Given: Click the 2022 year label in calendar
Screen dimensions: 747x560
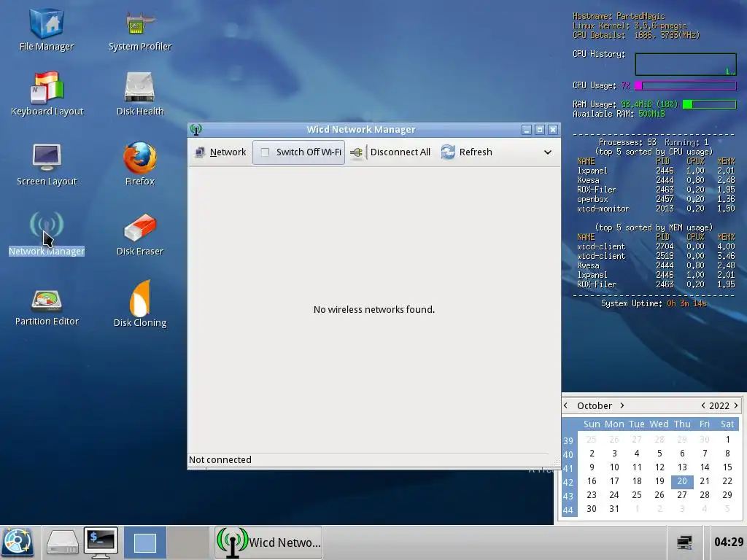Looking at the screenshot, I should (x=719, y=405).
